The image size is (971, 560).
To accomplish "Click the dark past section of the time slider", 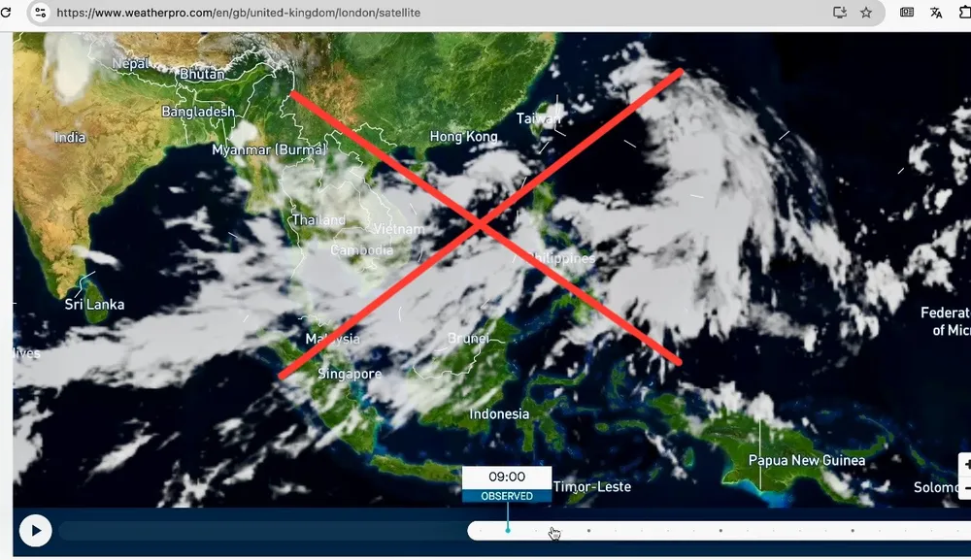I will [x=263, y=530].
